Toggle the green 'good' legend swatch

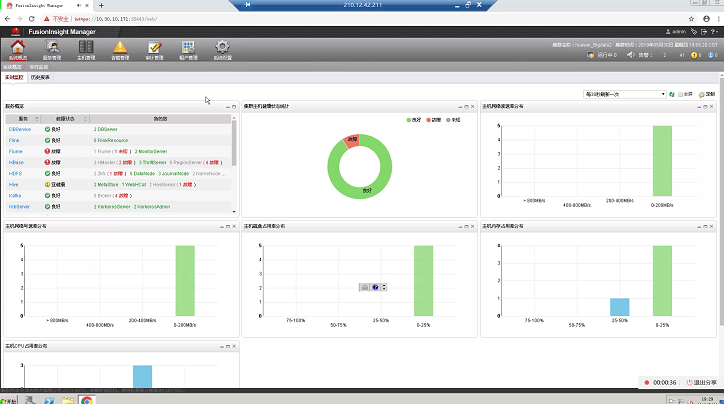[x=409, y=120]
